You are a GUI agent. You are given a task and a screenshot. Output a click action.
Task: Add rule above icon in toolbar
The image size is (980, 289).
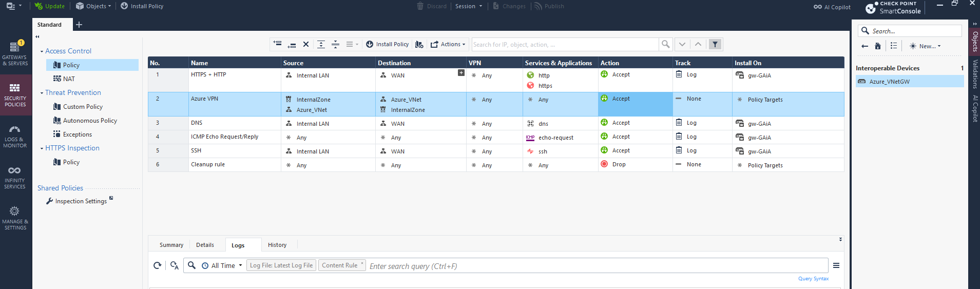(277, 44)
